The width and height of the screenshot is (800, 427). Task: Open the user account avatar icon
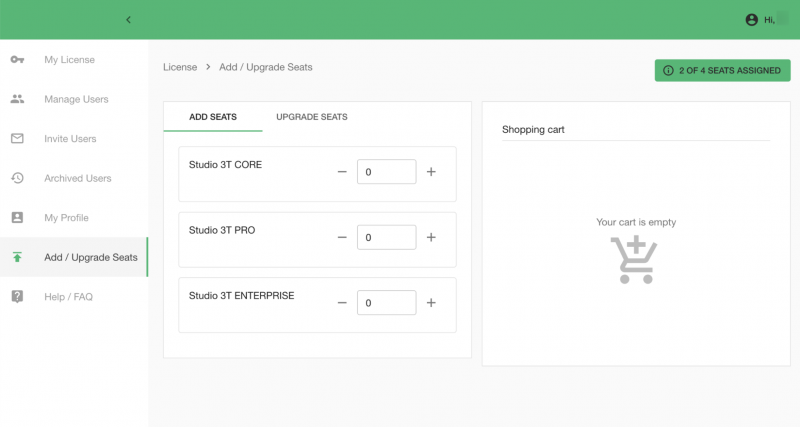(752, 20)
